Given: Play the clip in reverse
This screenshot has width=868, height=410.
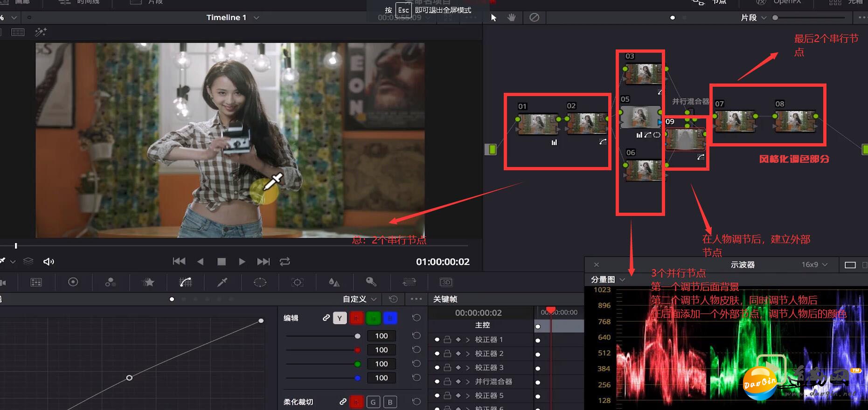Looking at the screenshot, I should point(201,262).
